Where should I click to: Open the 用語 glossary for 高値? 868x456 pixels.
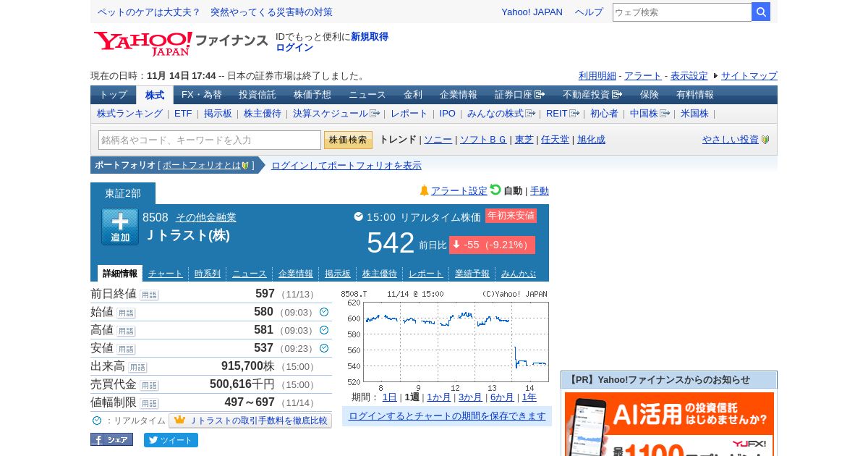point(126,331)
